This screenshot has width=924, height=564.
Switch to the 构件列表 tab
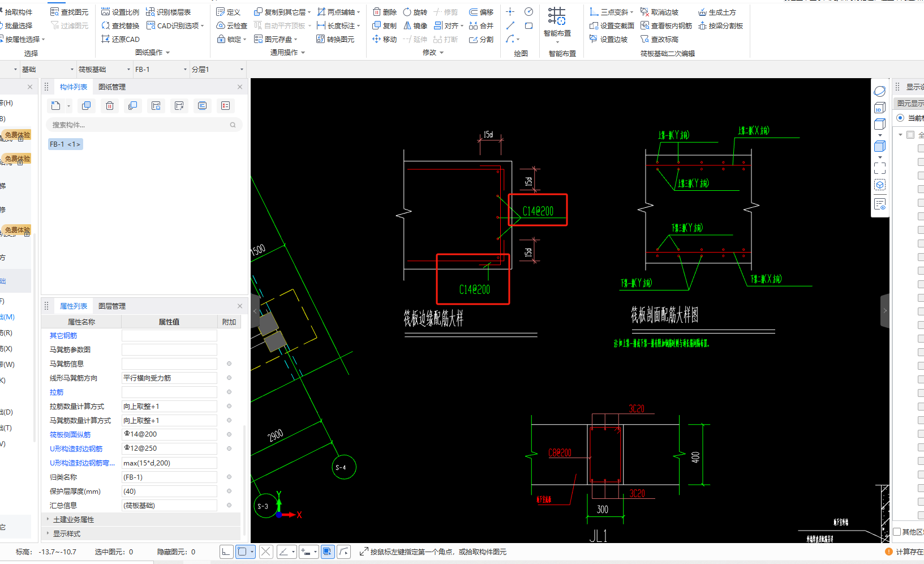click(74, 87)
